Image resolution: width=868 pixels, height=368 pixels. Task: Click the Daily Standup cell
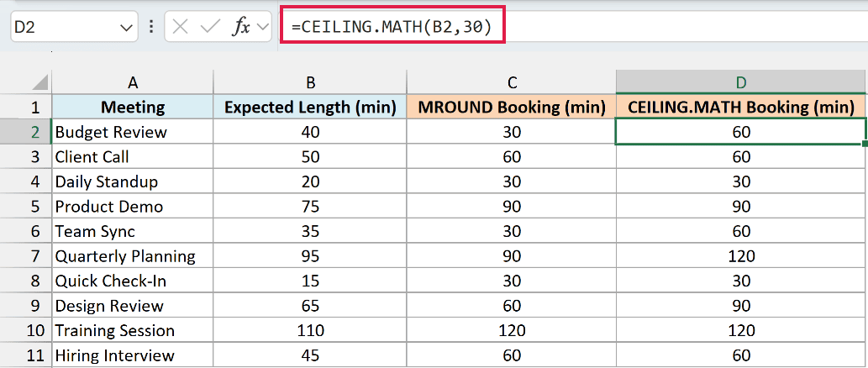coord(132,181)
